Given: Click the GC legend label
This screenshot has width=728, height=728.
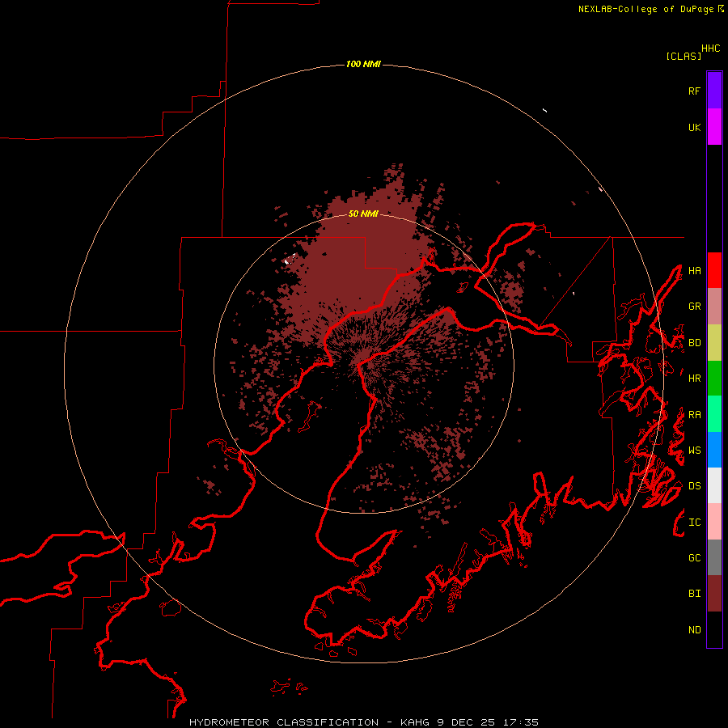Looking at the screenshot, I should click(x=694, y=558).
